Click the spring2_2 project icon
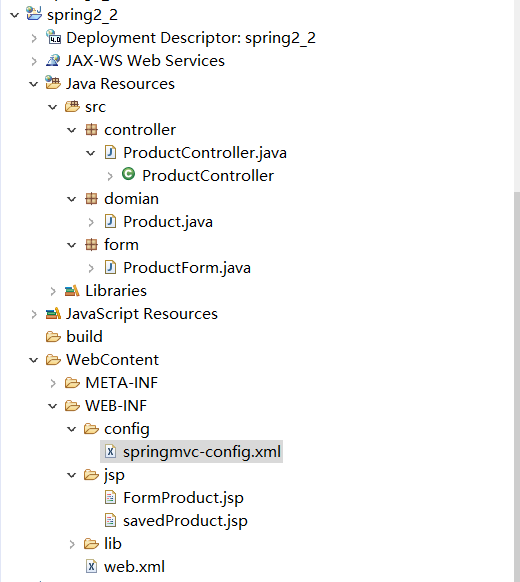520x582 pixels. click(34, 14)
